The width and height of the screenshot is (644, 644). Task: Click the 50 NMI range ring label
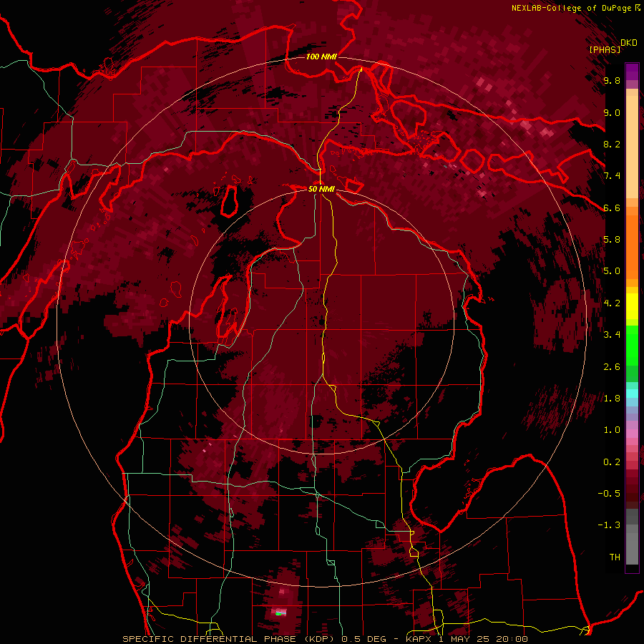click(x=321, y=189)
